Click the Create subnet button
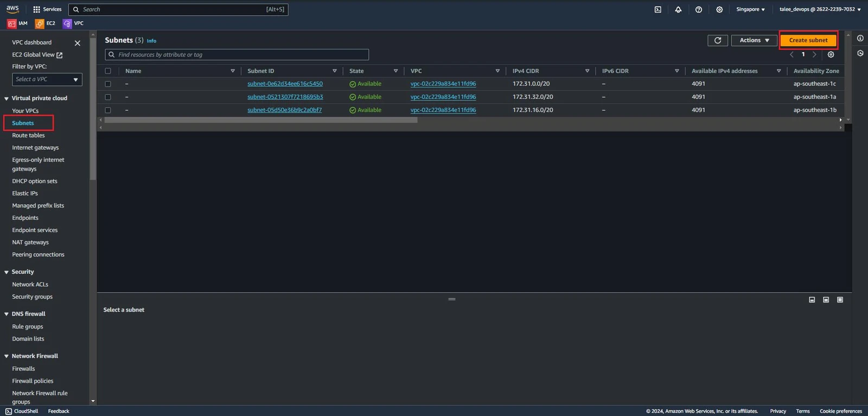 (x=808, y=40)
